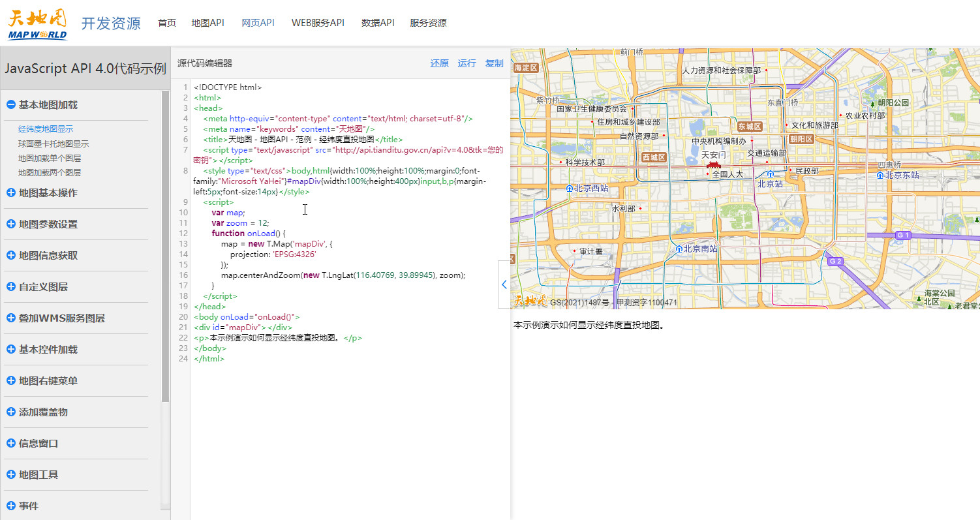Image resolution: width=980 pixels, height=520 pixels.
Task: Click the 开发资源 site title
Action: coord(111,23)
